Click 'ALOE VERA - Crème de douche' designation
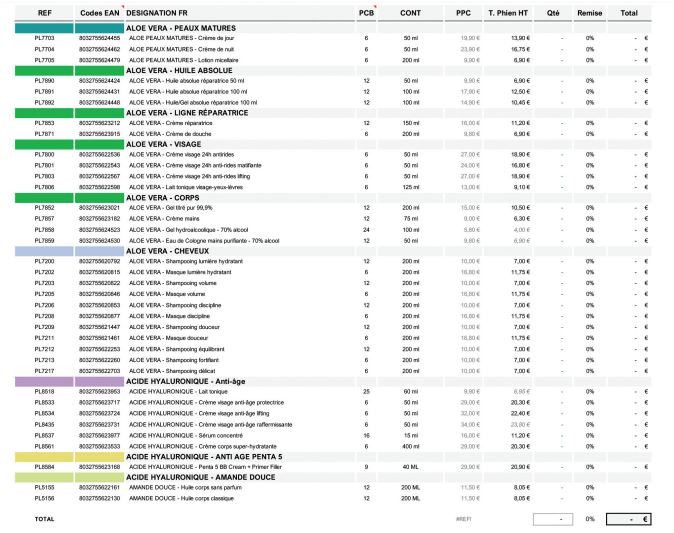This screenshot has width=674, height=533. pyautogui.click(x=170, y=134)
